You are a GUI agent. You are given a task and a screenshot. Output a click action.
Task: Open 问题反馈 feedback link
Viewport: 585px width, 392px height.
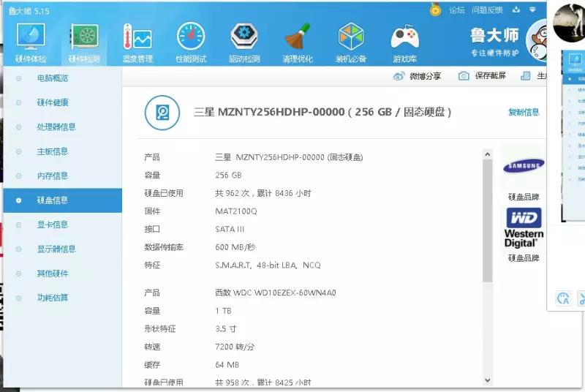click(x=487, y=10)
